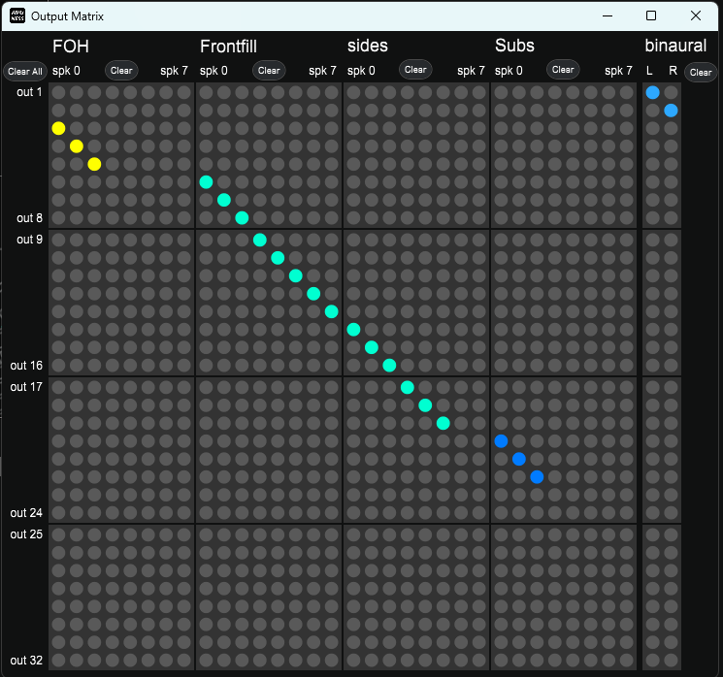Screen dimensions: 723x677
Task: Enable FOH spk 7 on out 32
Action: pos(184,660)
